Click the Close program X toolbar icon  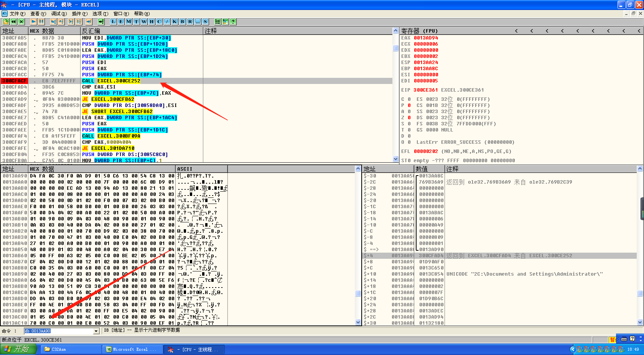pyautogui.click(x=21, y=21)
